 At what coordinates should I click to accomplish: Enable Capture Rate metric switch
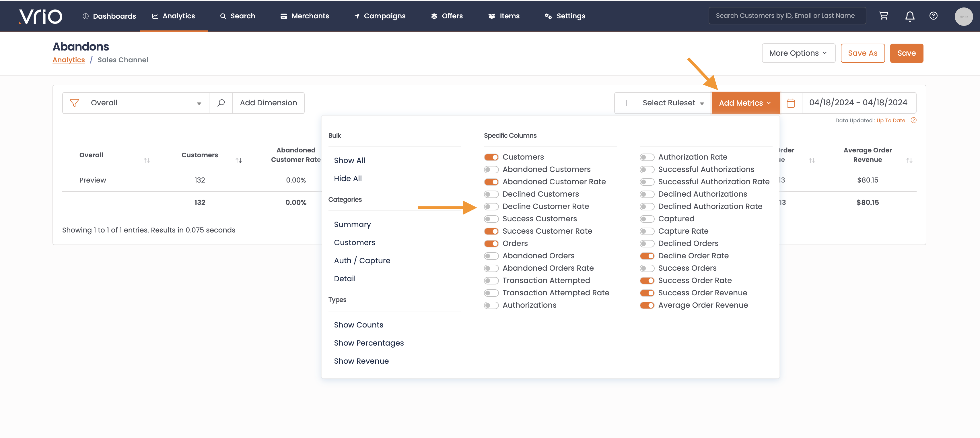point(647,231)
